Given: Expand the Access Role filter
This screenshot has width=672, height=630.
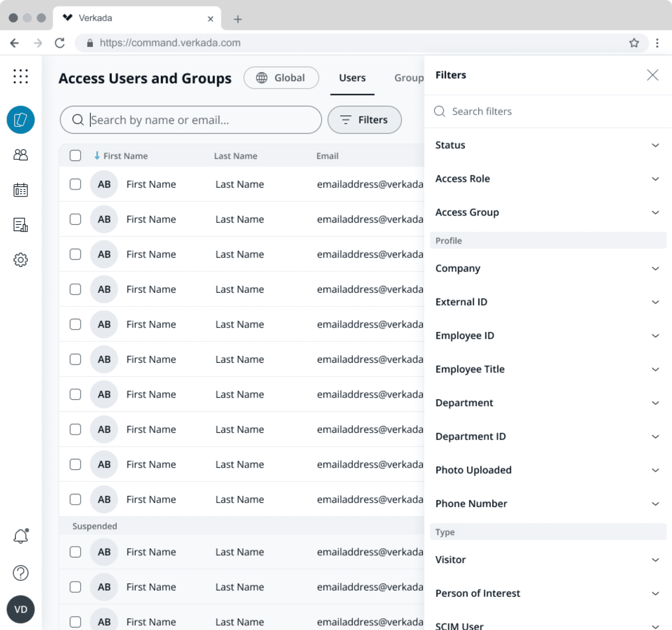Looking at the screenshot, I should [548, 179].
